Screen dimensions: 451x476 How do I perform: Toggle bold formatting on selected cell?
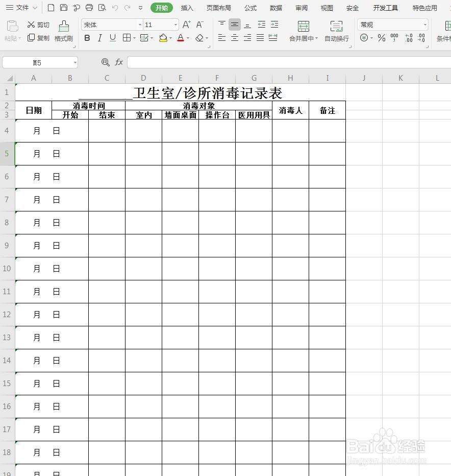click(x=87, y=38)
